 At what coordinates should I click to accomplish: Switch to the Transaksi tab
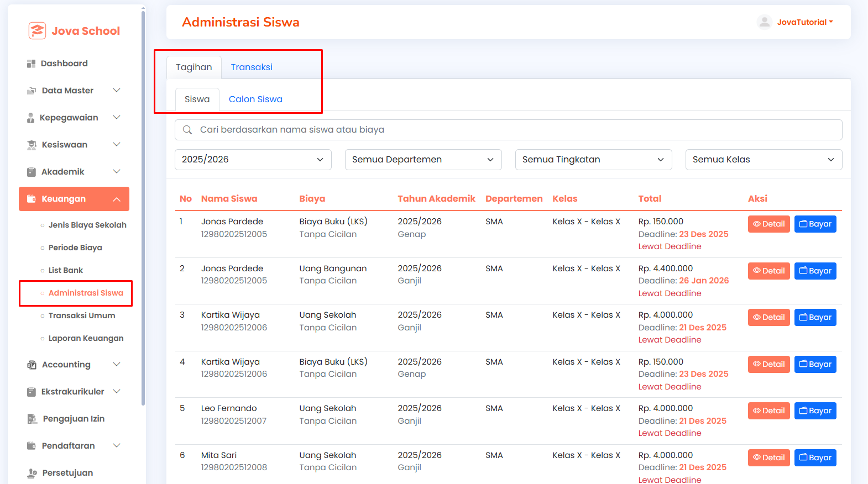click(x=252, y=67)
